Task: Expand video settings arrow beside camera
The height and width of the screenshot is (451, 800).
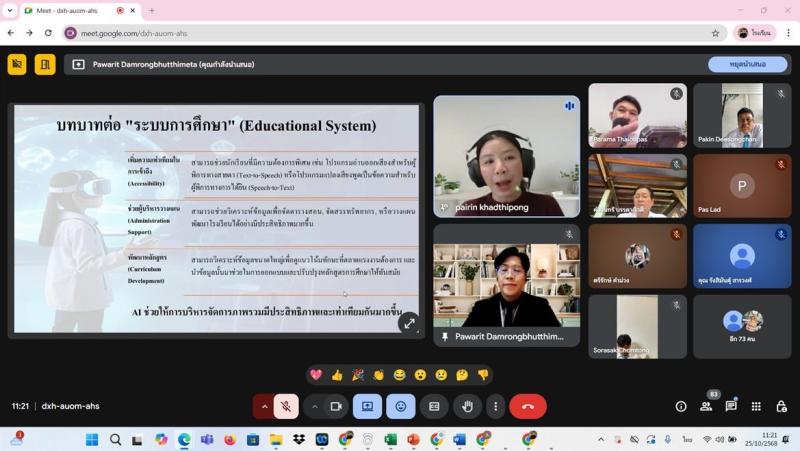Action: [315, 406]
